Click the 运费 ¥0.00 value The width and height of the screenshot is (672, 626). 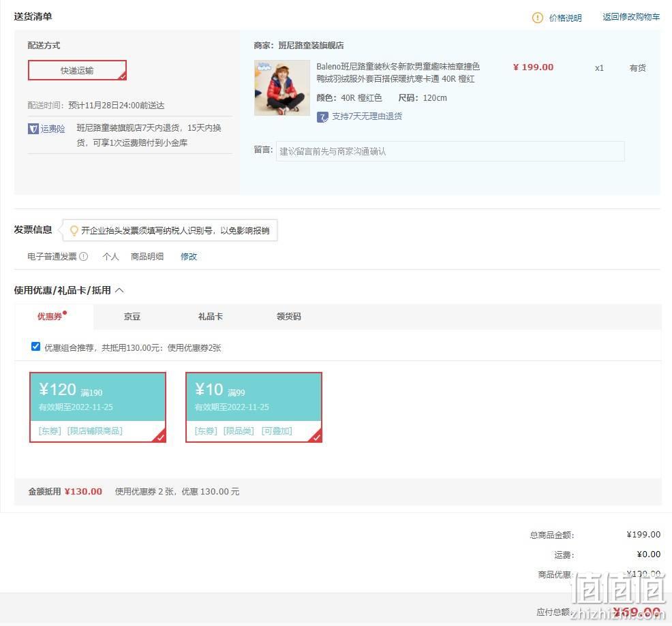648,554
